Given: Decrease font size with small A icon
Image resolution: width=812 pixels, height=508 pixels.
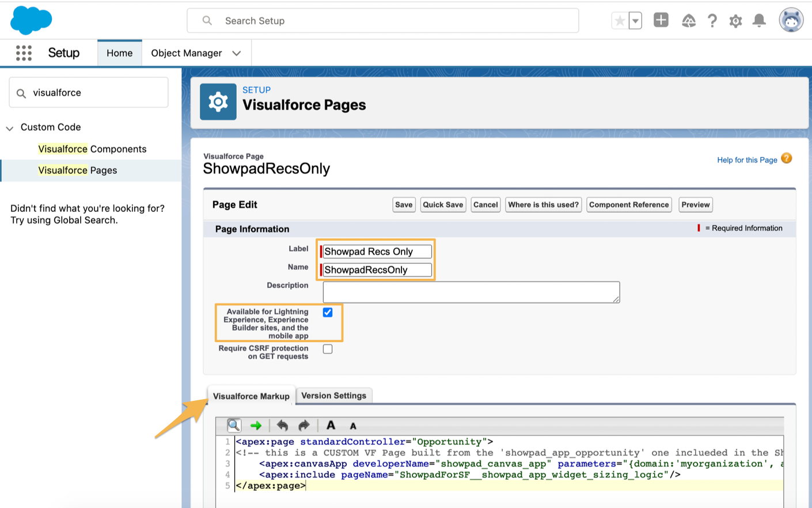Looking at the screenshot, I should pyautogui.click(x=353, y=426).
